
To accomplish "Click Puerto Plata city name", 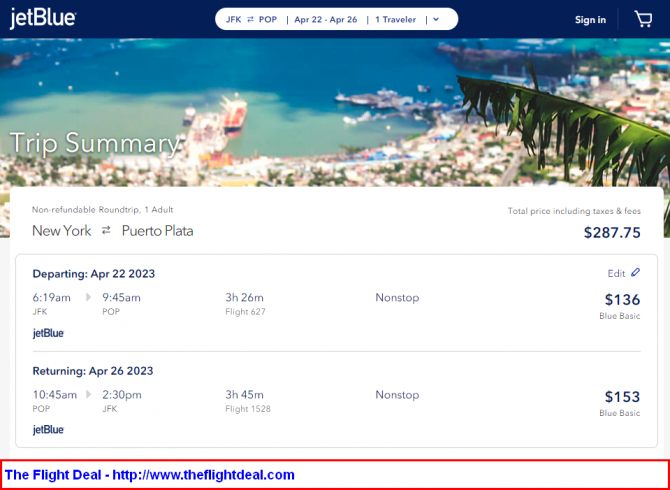I will point(158,231).
